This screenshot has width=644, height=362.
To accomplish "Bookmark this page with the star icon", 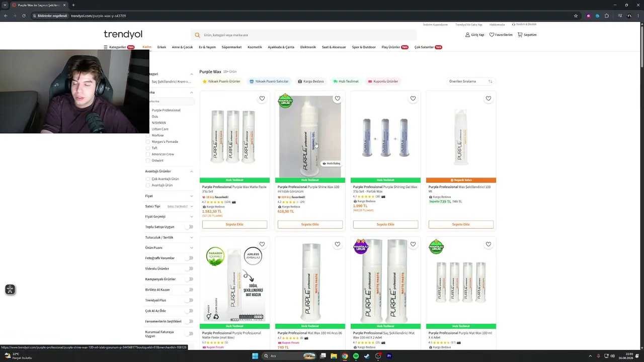I will (x=576, y=16).
